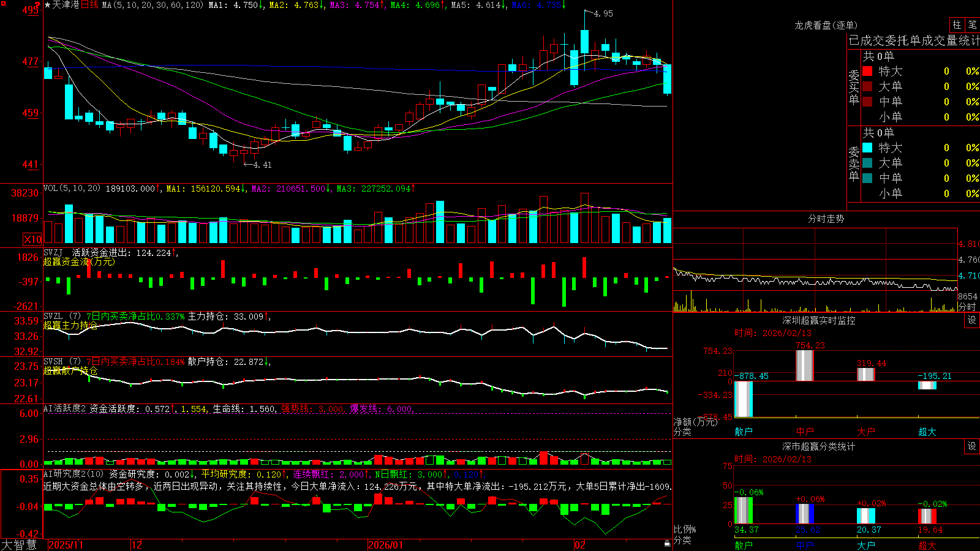Click the 委买单 section label
The height and width of the screenshot is (551, 980).
tap(854, 87)
